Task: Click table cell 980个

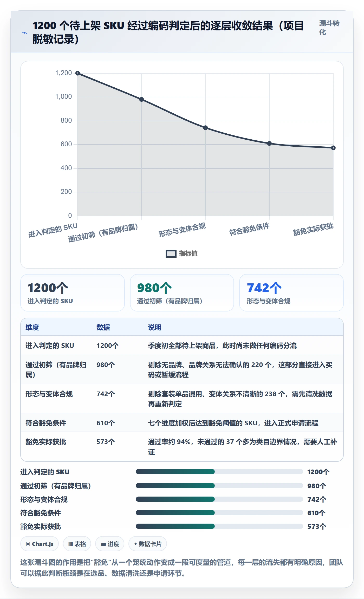Action: point(106,365)
